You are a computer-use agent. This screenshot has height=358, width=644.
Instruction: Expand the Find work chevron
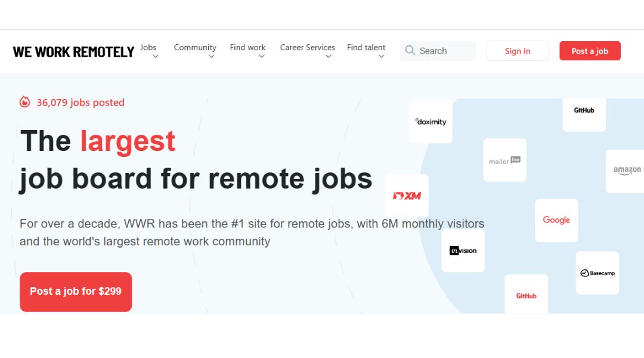[x=262, y=56]
